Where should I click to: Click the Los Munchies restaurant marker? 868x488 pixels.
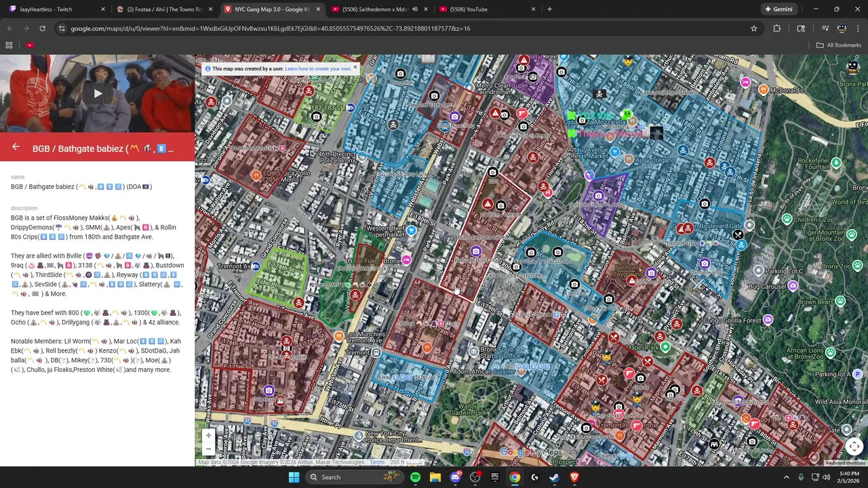coord(338,335)
